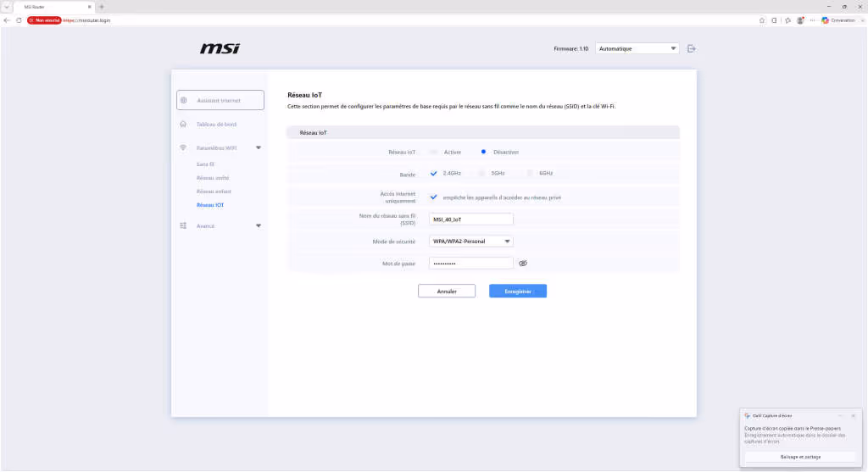868x472 pixels.
Task: Select the Désactiver radio button
Action: (x=483, y=152)
